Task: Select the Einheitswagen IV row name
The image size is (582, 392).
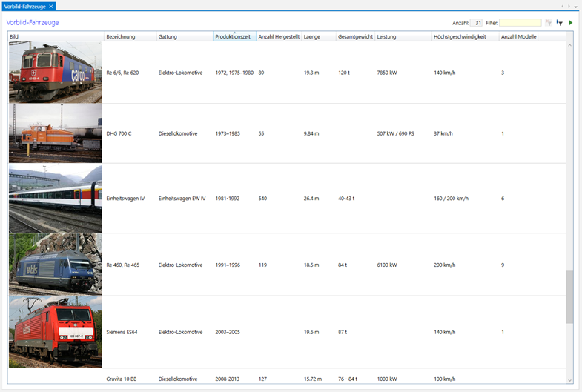Action: [125, 199]
